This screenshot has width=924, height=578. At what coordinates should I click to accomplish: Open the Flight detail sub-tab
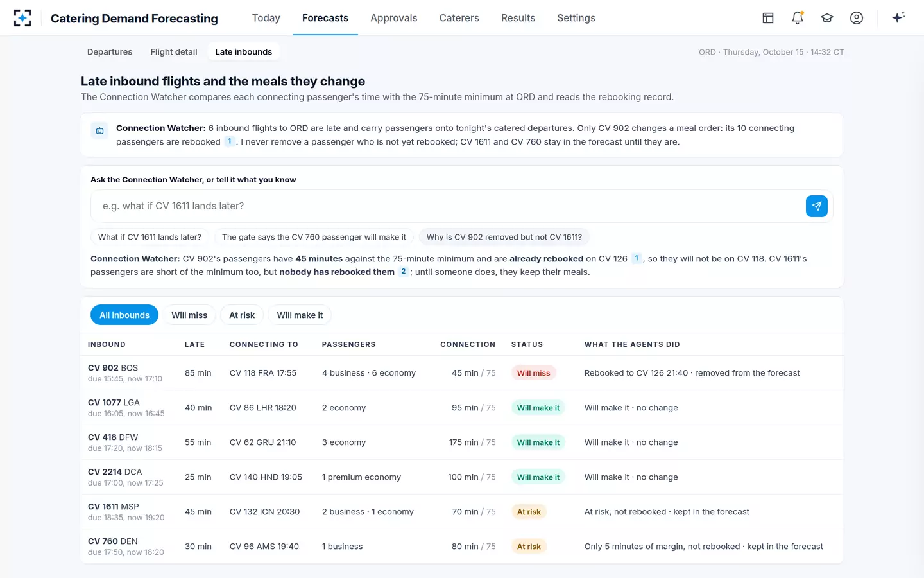[x=174, y=52]
